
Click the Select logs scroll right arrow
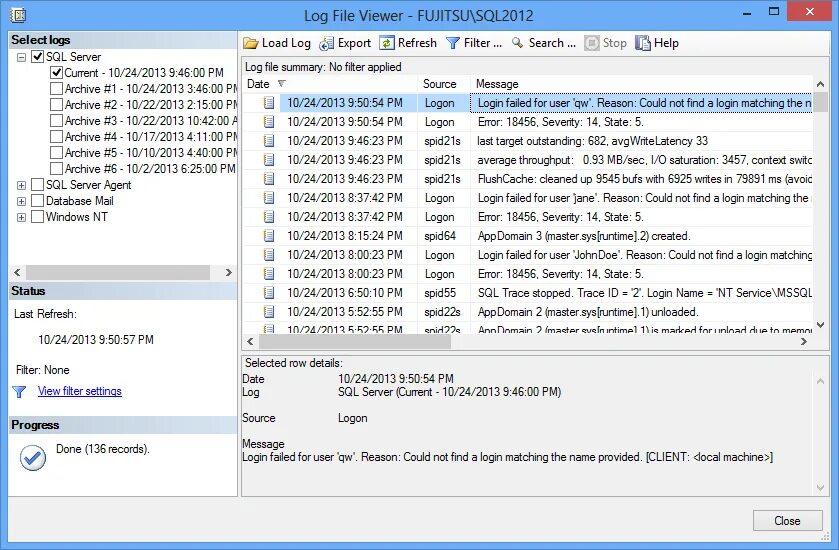click(x=229, y=272)
